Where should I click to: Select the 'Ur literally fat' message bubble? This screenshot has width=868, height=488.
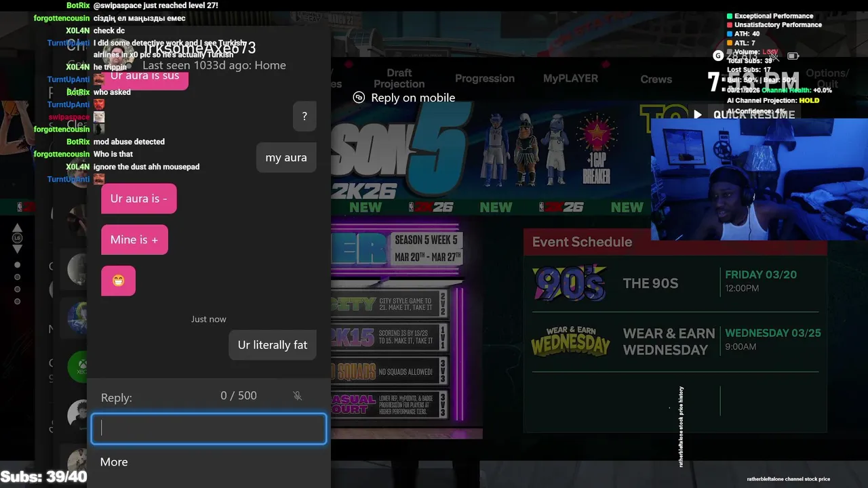click(273, 345)
